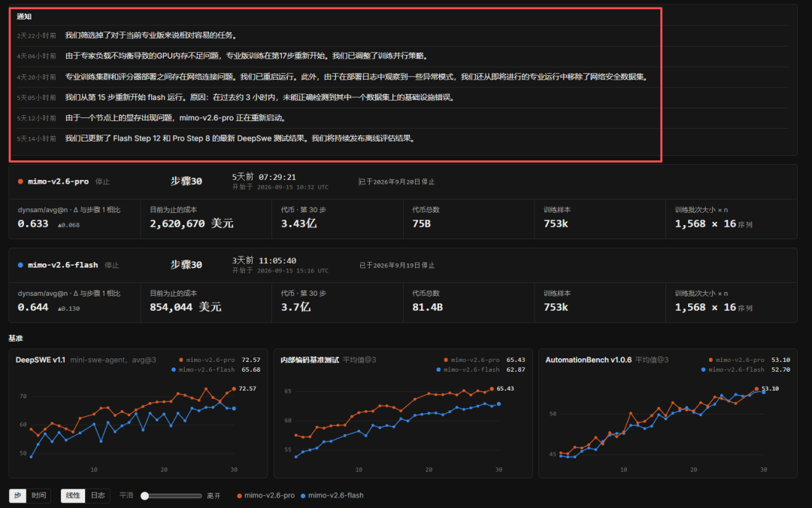Toggle mimo-v2.6-flash in the bottom legend
Viewport: 812px width, 508px height.
pyautogui.click(x=332, y=495)
